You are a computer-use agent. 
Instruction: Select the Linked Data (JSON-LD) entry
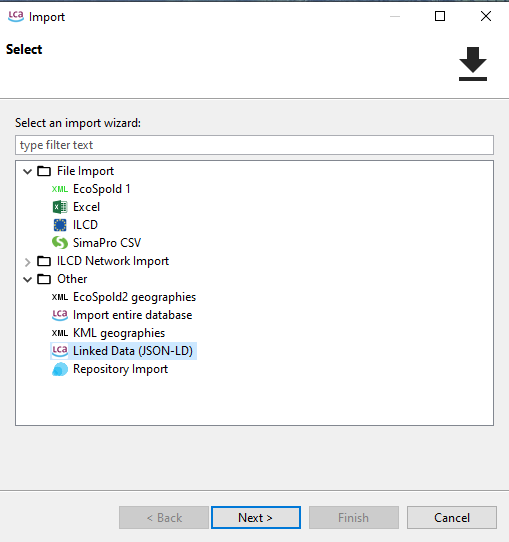tap(133, 351)
